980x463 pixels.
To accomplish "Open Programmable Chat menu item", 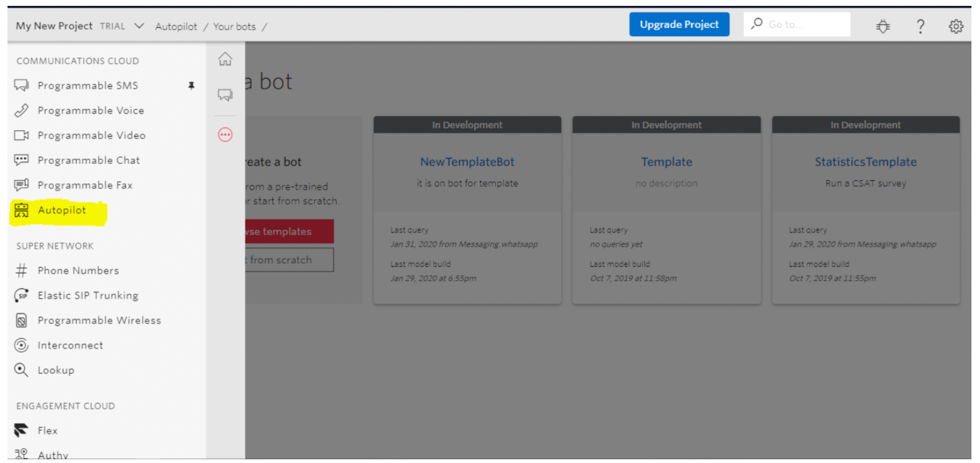I will (88, 160).
